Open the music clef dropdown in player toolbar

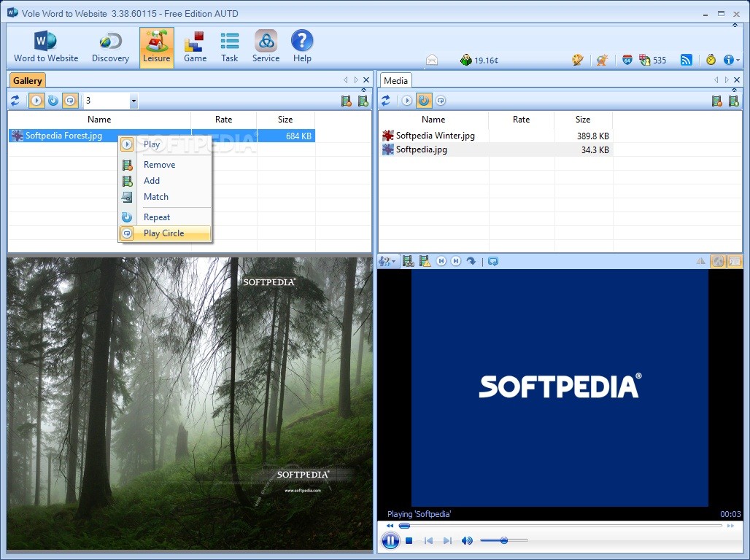[x=387, y=261]
